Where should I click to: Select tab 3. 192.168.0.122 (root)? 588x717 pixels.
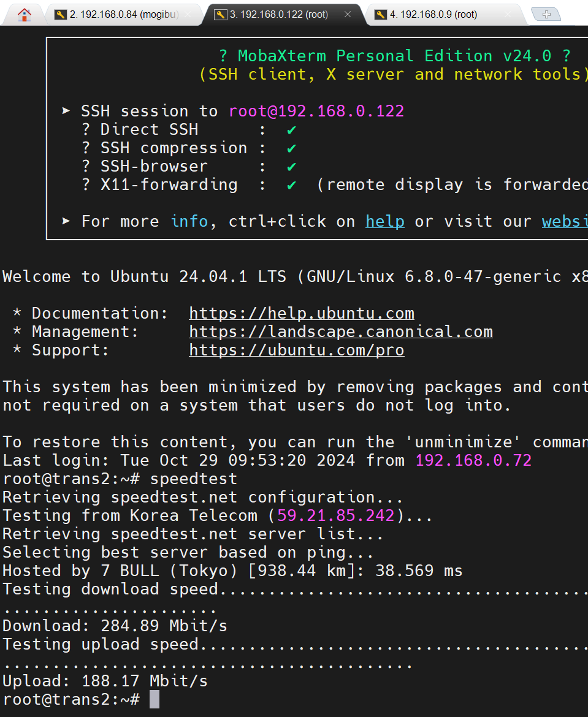click(284, 15)
